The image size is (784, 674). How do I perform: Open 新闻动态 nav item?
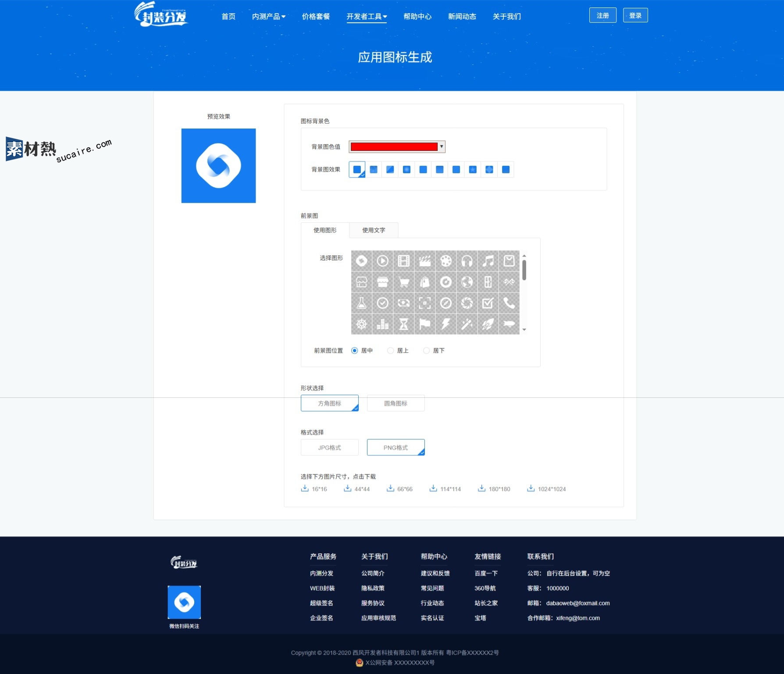(462, 17)
